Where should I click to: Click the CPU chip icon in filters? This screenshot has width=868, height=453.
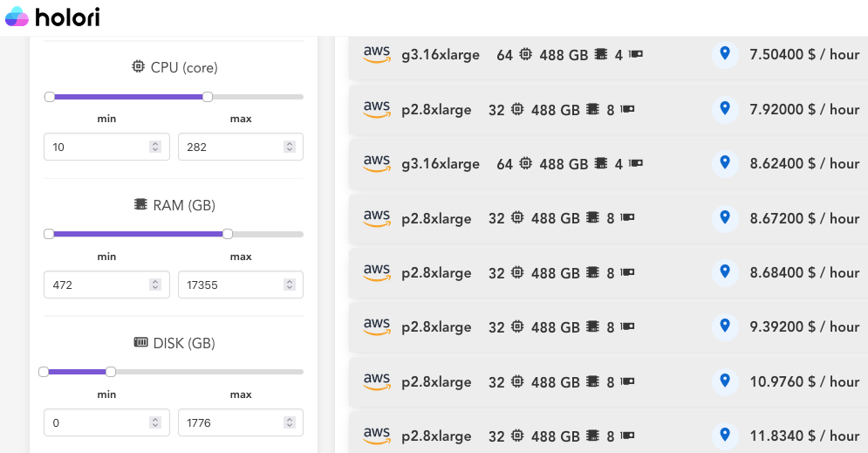139,67
